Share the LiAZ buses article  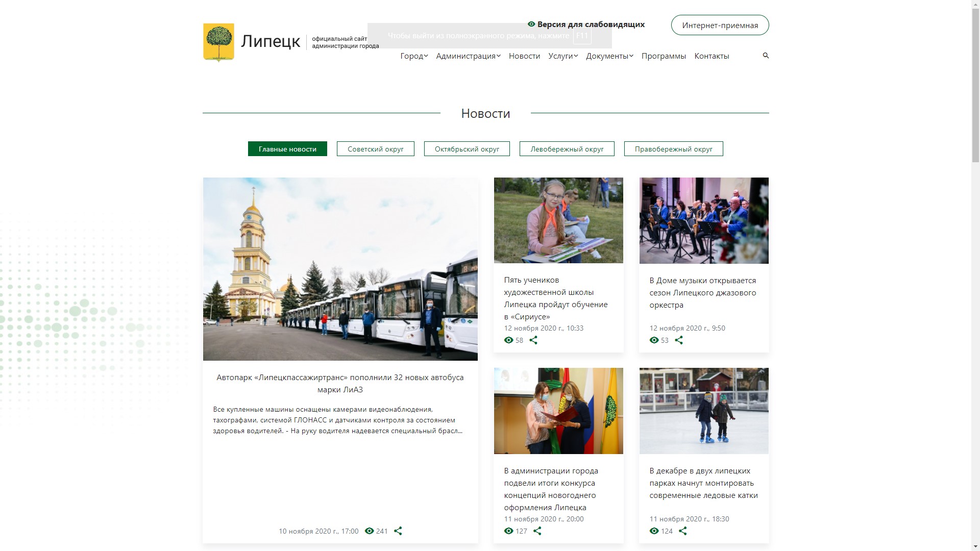click(x=398, y=531)
